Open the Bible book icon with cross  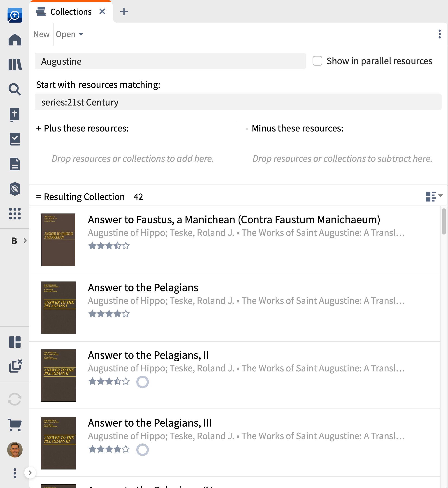(x=15, y=115)
